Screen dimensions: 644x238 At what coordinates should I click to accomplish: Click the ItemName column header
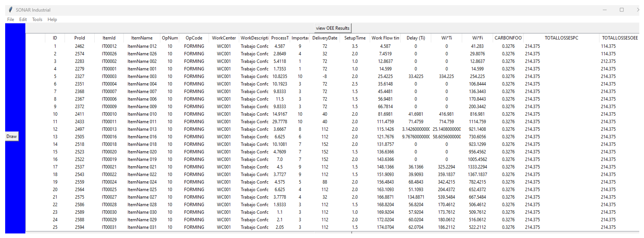[x=142, y=38]
